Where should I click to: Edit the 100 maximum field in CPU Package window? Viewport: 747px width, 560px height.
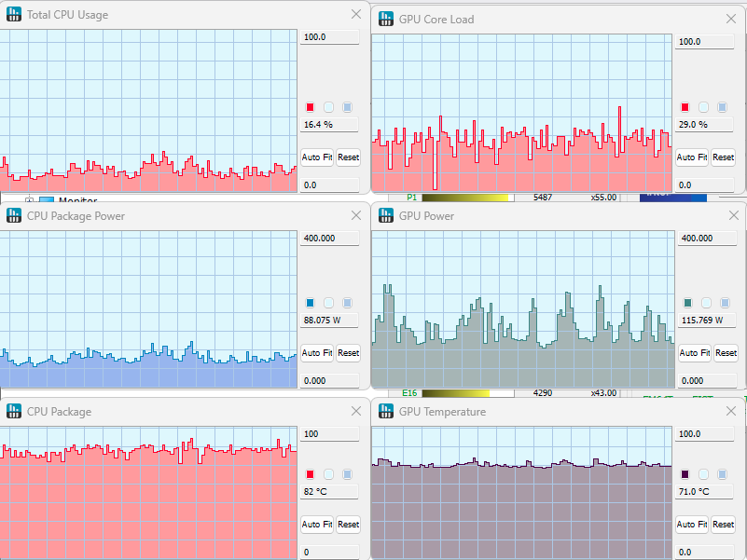click(x=329, y=434)
